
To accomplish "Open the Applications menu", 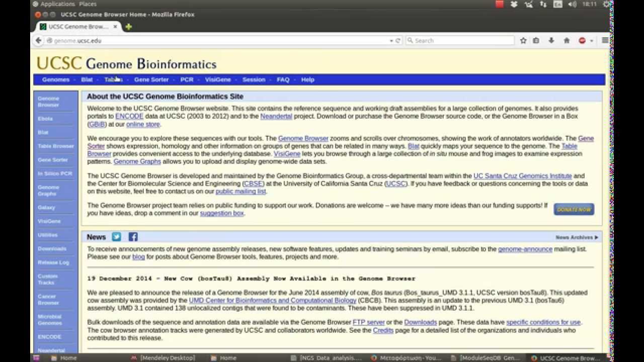I will 57,4.
